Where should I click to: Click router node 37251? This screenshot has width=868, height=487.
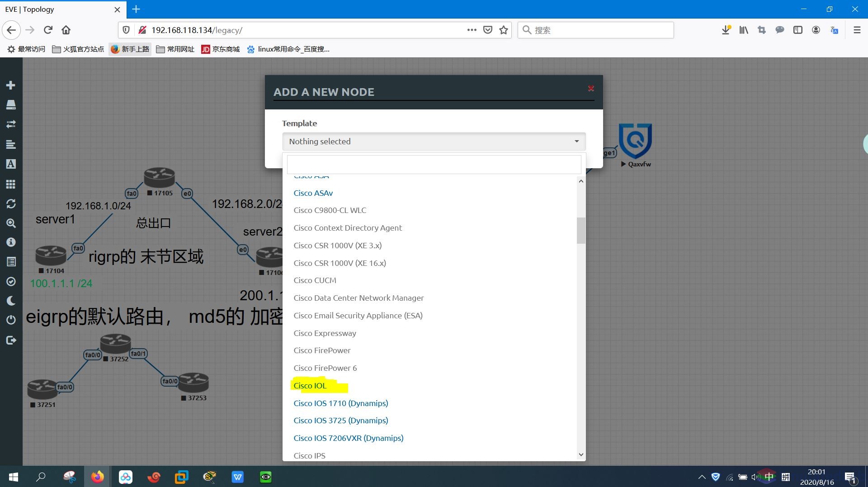pos(42,389)
